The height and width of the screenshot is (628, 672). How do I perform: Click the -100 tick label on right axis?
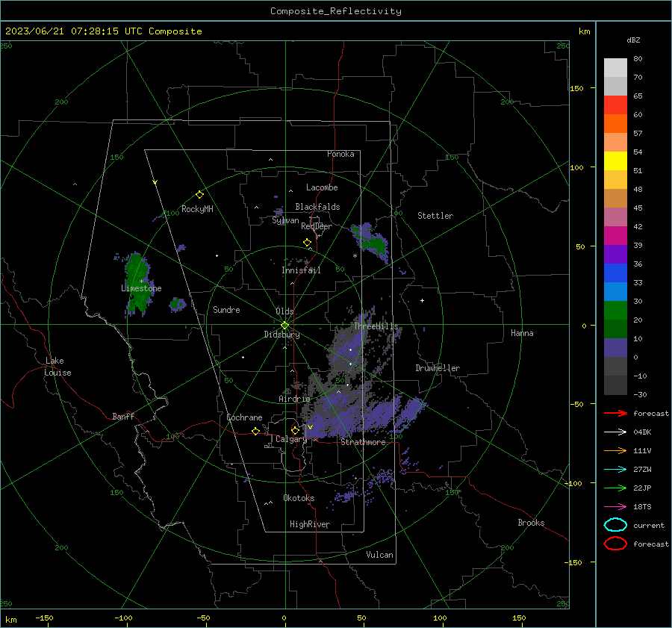point(573,483)
